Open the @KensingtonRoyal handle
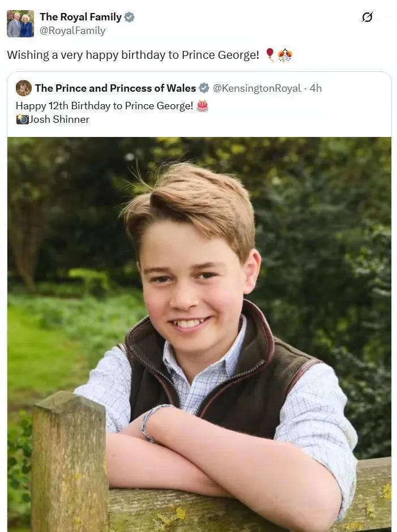This screenshot has width=397, height=532. tap(257, 88)
